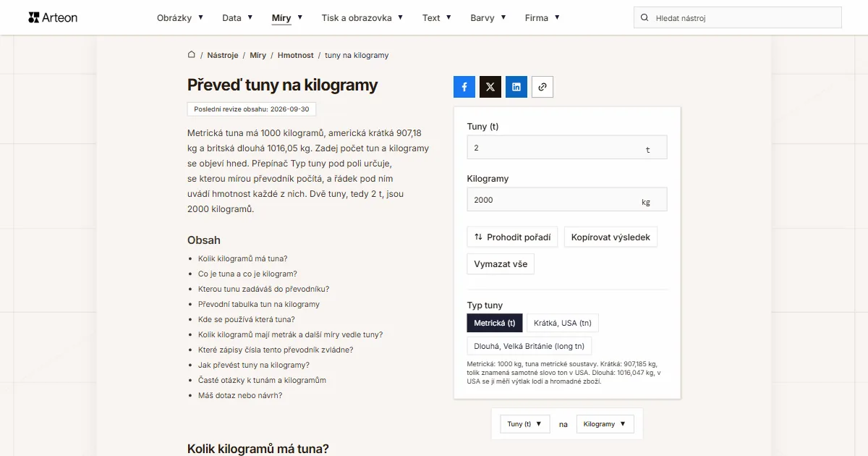Open the Firma menu
This screenshot has height=456, width=868.
point(542,17)
